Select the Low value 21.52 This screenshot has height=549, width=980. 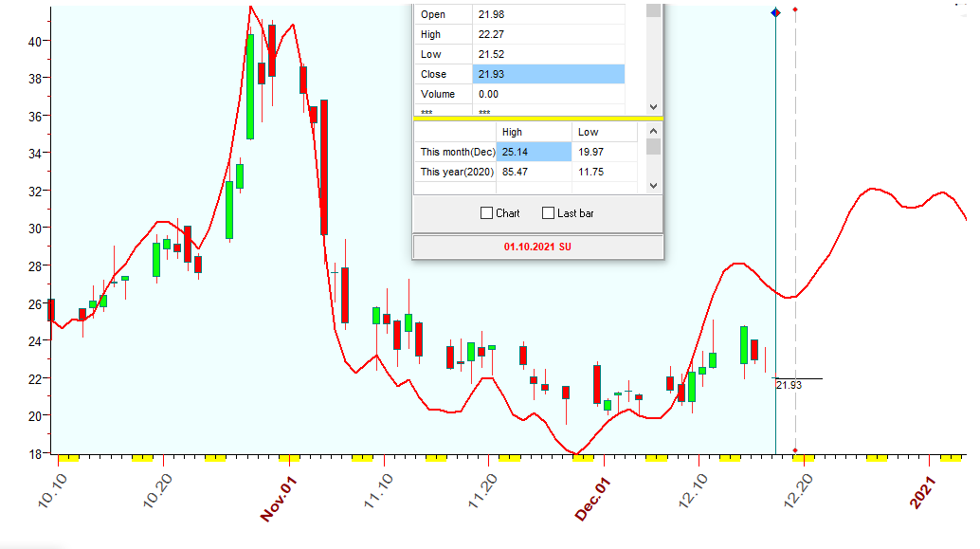point(548,54)
